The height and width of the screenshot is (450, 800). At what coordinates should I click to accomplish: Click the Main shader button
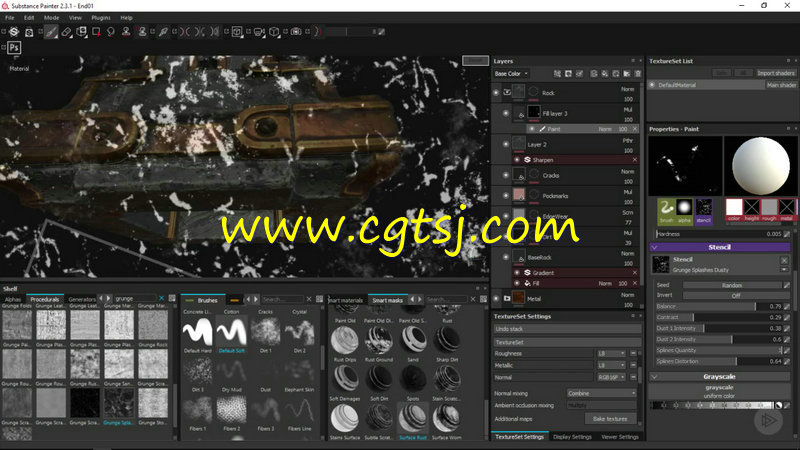click(781, 85)
